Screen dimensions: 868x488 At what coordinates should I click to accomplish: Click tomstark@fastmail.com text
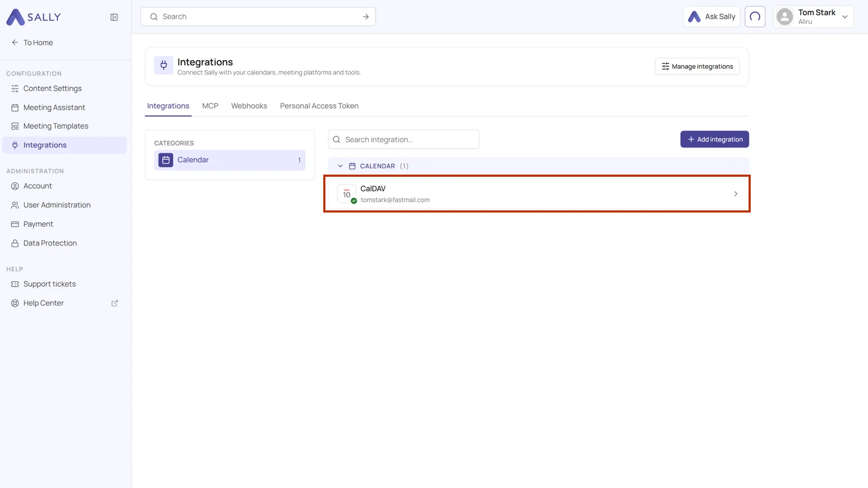pyautogui.click(x=395, y=200)
